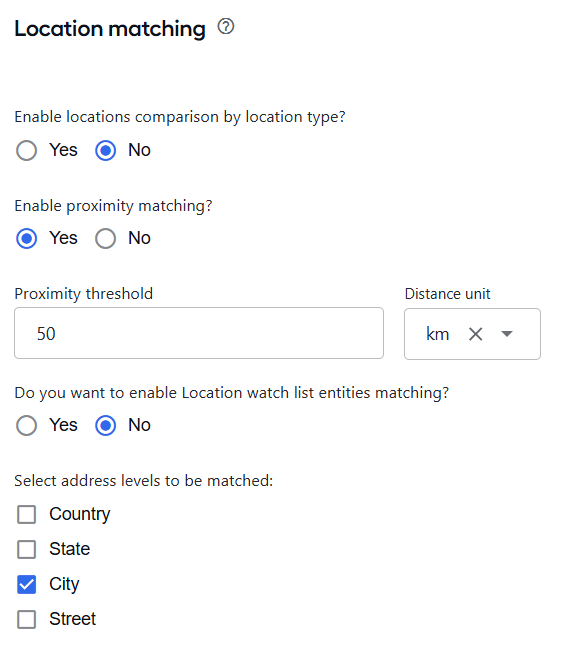Expand the Distance unit dropdown arrow
The height and width of the screenshot is (658, 587).
(507, 334)
